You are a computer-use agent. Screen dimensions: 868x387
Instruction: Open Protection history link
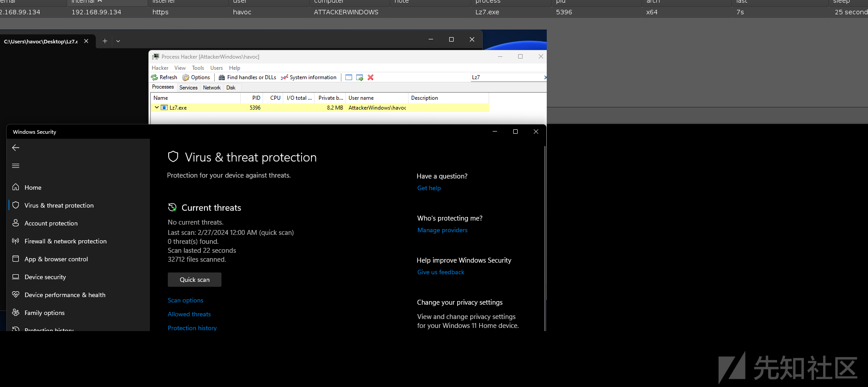click(192, 328)
